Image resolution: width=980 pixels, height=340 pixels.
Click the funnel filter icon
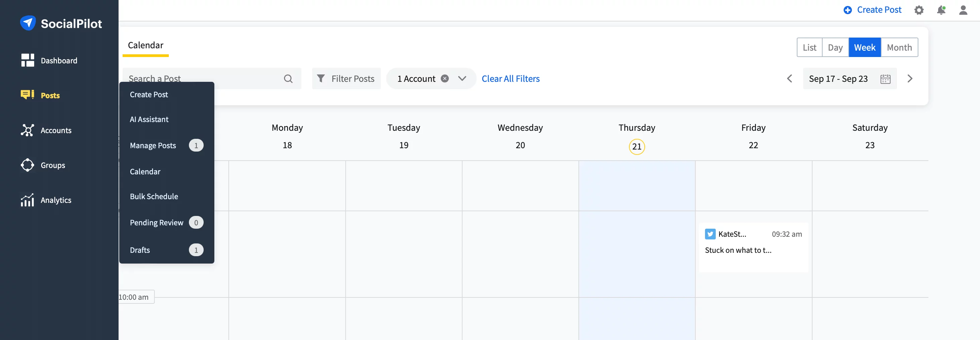pyautogui.click(x=321, y=78)
